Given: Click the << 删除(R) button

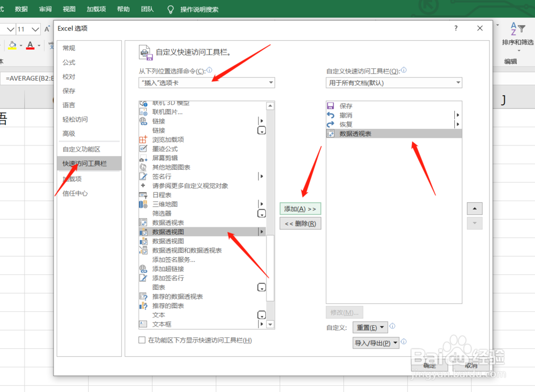Looking at the screenshot, I should click(300, 224).
